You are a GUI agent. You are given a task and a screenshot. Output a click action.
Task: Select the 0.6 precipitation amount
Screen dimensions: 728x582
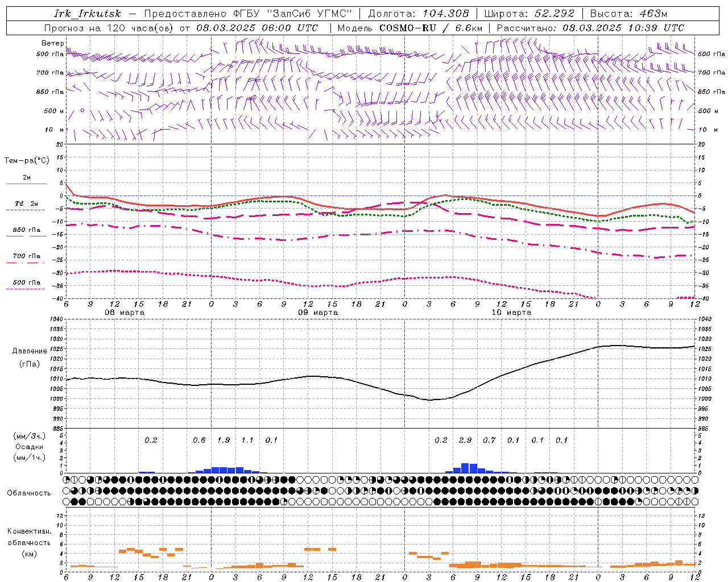click(x=199, y=440)
